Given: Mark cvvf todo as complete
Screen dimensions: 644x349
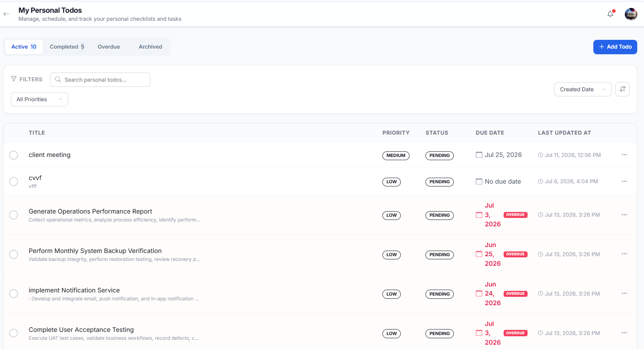Looking at the screenshot, I should pyautogui.click(x=14, y=182).
